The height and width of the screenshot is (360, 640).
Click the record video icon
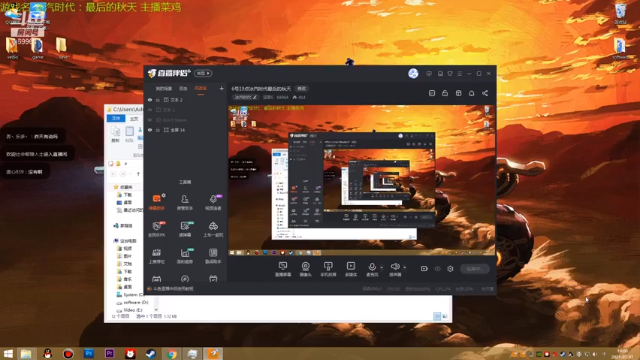coord(424,269)
